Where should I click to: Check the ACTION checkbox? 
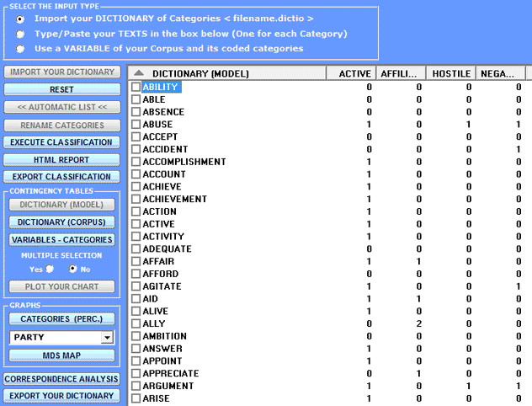[x=136, y=211]
